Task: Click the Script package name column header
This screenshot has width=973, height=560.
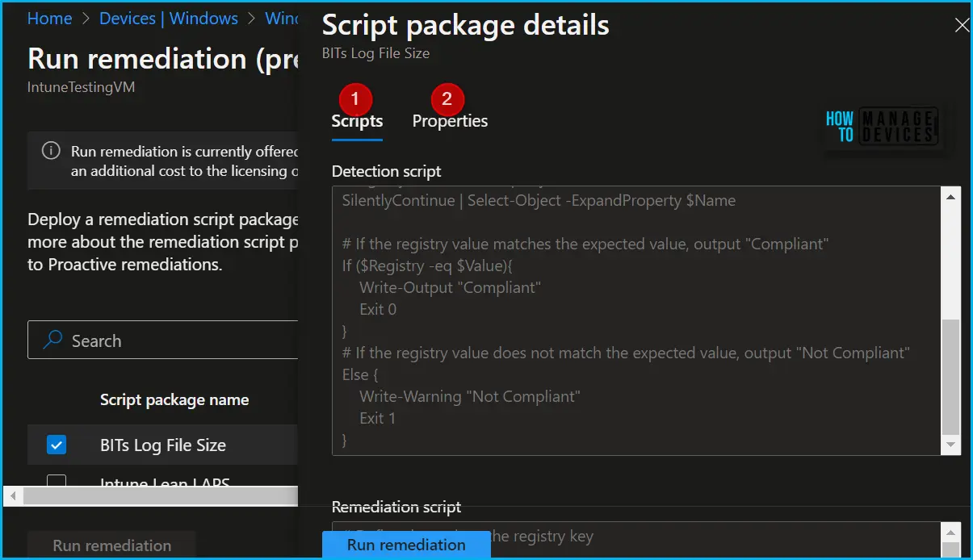Action: click(174, 399)
